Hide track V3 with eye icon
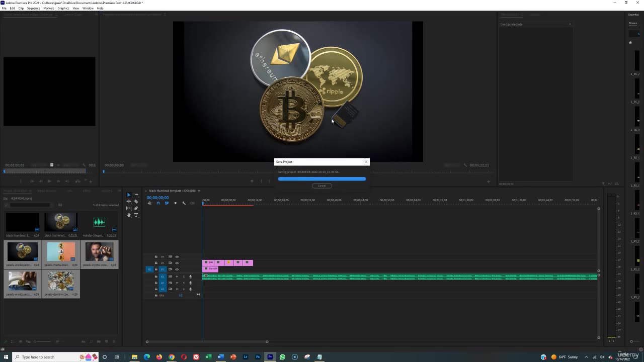The height and width of the screenshot is (362, 644). pos(177,257)
